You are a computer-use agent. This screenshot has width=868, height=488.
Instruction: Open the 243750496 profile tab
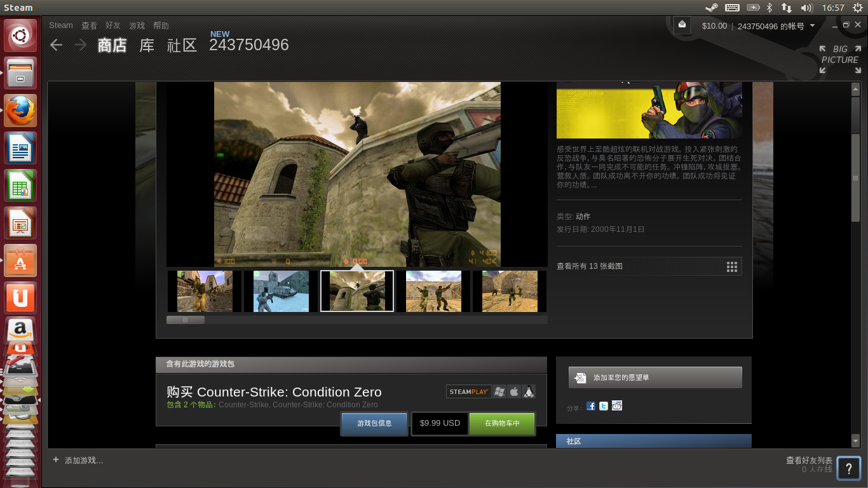[249, 45]
